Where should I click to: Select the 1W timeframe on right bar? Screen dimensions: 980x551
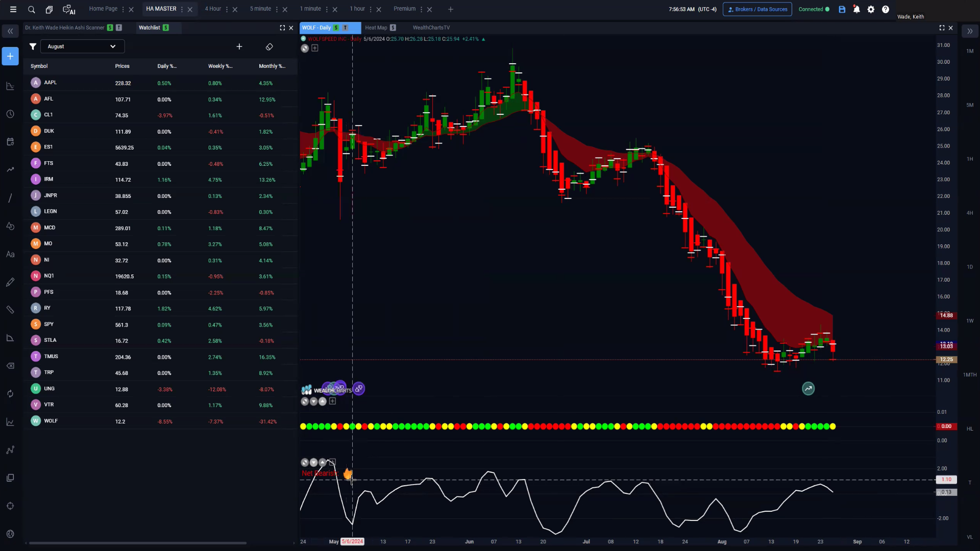(x=970, y=321)
